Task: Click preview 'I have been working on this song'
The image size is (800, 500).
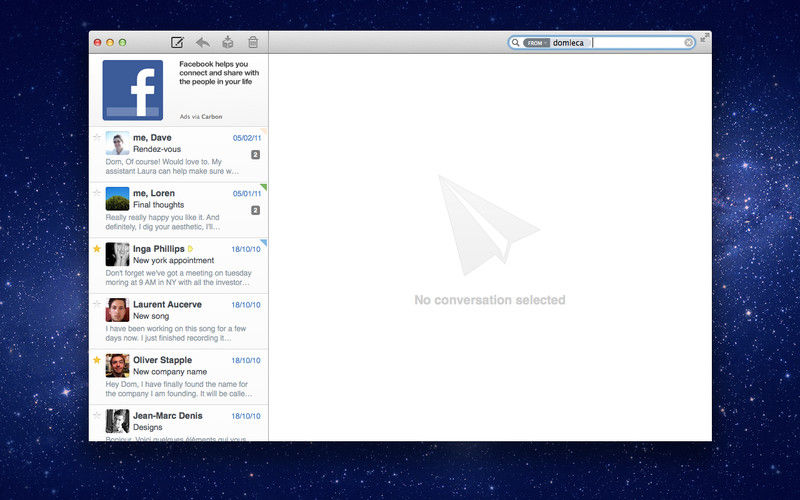Action: 176,333
